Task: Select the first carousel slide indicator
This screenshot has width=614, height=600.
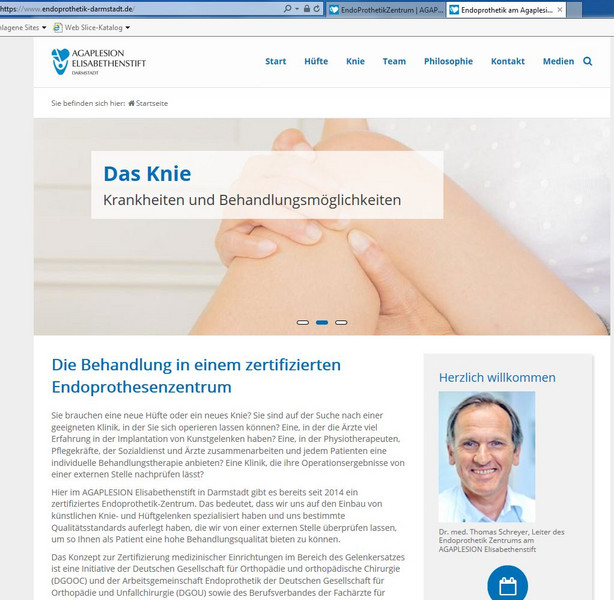Action: (x=303, y=322)
